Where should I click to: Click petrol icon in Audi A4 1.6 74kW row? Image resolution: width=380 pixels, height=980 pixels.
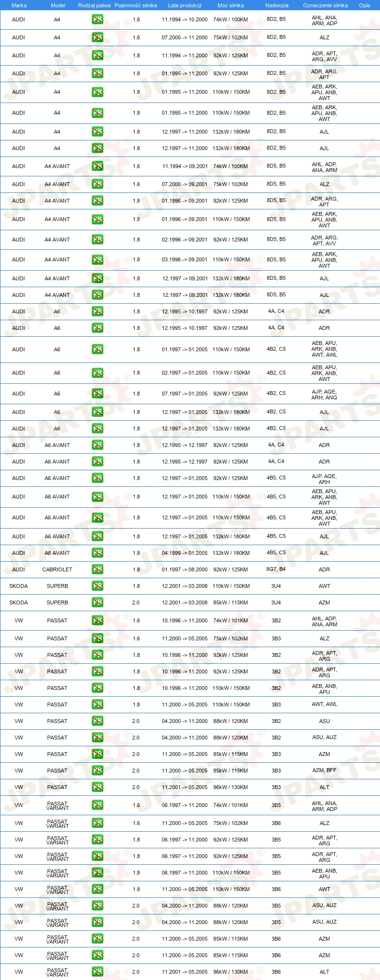click(x=97, y=20)
